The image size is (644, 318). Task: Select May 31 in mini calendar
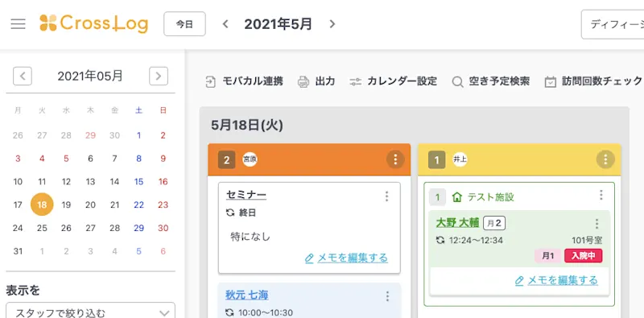pos(18,251)
